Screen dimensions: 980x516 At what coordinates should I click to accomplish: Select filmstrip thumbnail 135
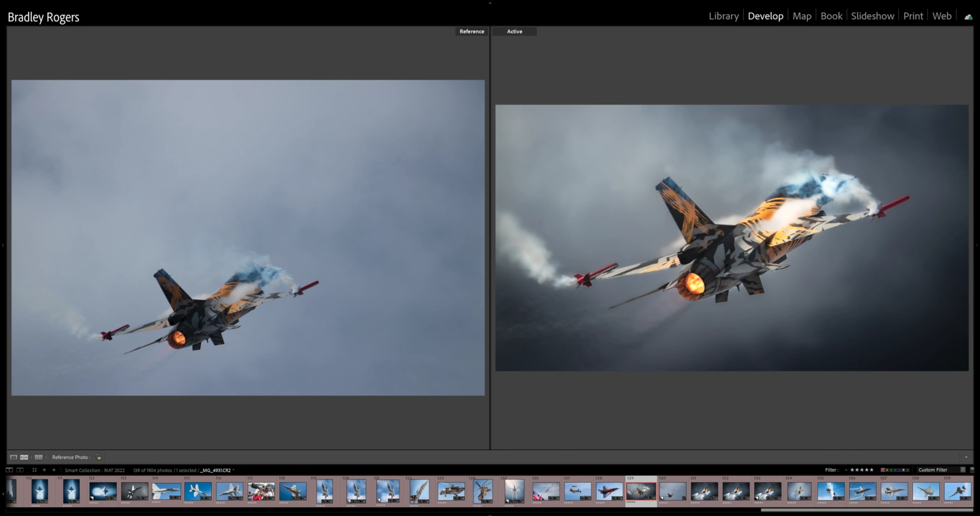(831, 491)
